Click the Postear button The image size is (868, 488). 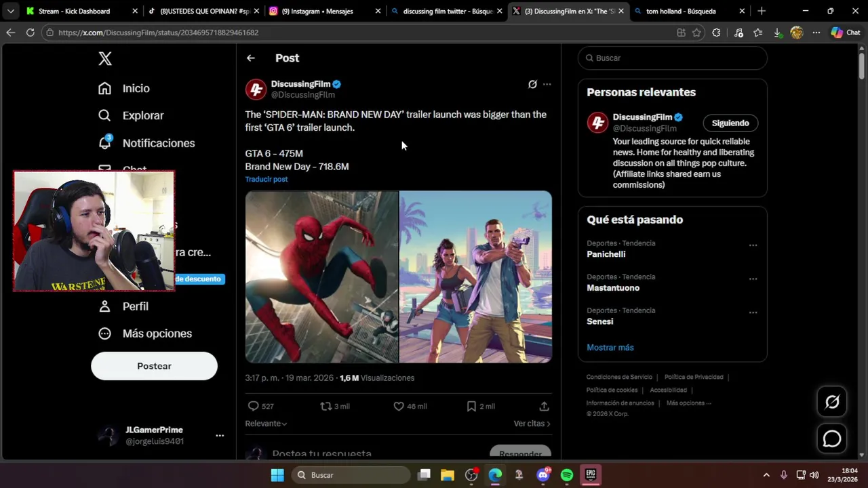coord(154,366)
